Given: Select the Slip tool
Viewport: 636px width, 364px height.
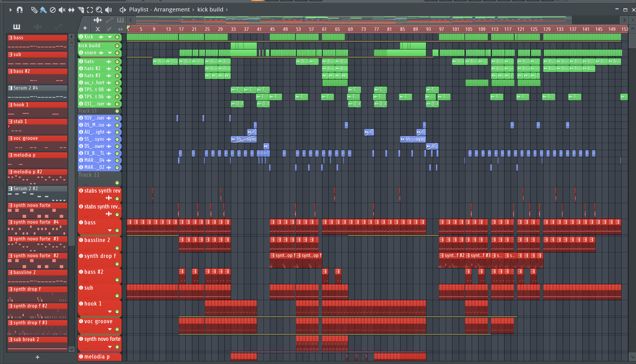Looking at the screenshot, I should [71, 10].
